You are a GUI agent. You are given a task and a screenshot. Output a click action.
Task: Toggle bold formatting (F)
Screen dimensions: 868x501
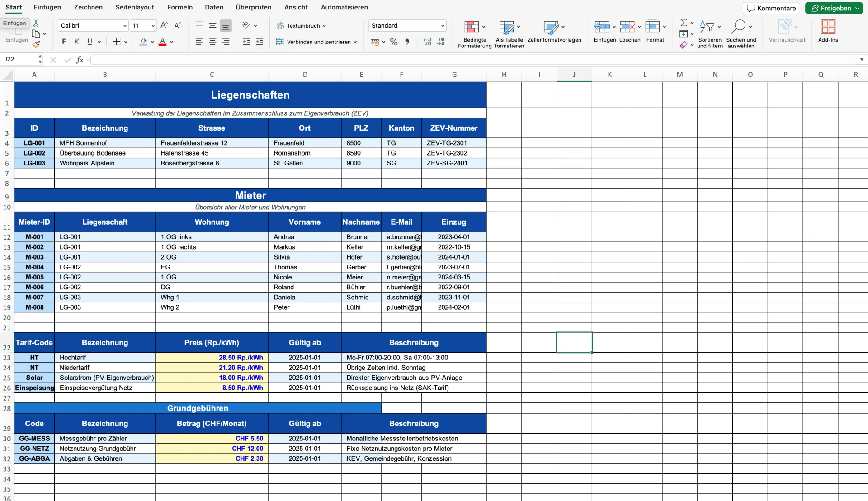click(64, 42)
